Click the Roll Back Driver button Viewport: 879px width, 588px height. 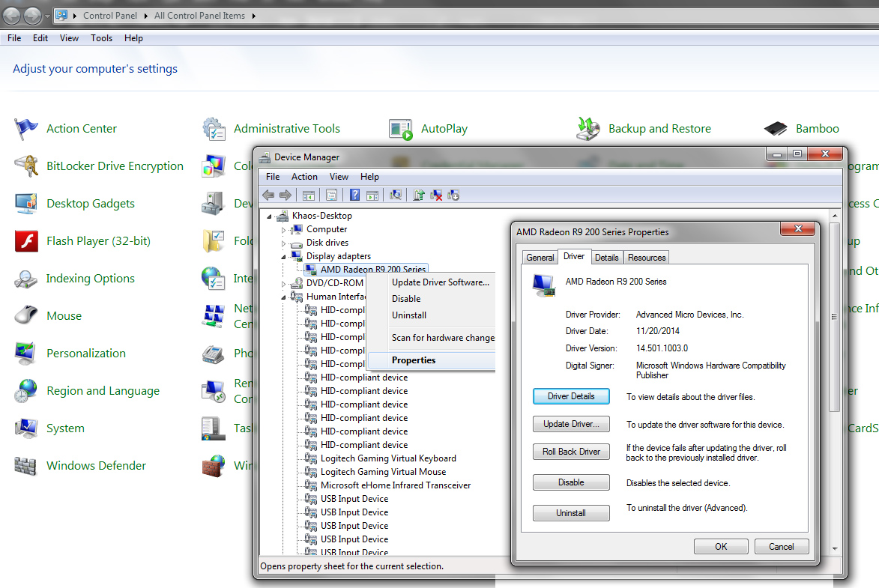[571, 452]
